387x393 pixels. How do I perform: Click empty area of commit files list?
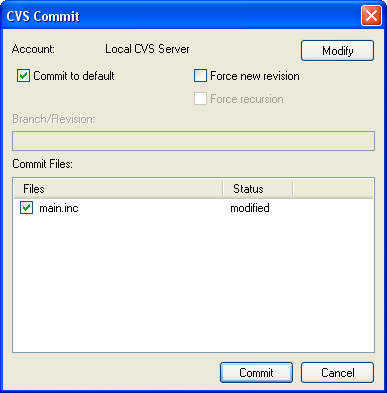(x=193, y=283)
